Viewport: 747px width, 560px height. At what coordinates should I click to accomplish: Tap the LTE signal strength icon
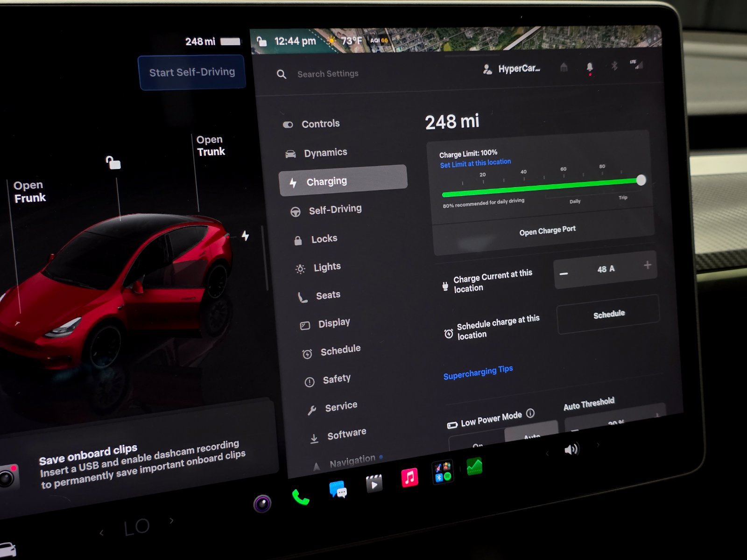coord(636,64)
